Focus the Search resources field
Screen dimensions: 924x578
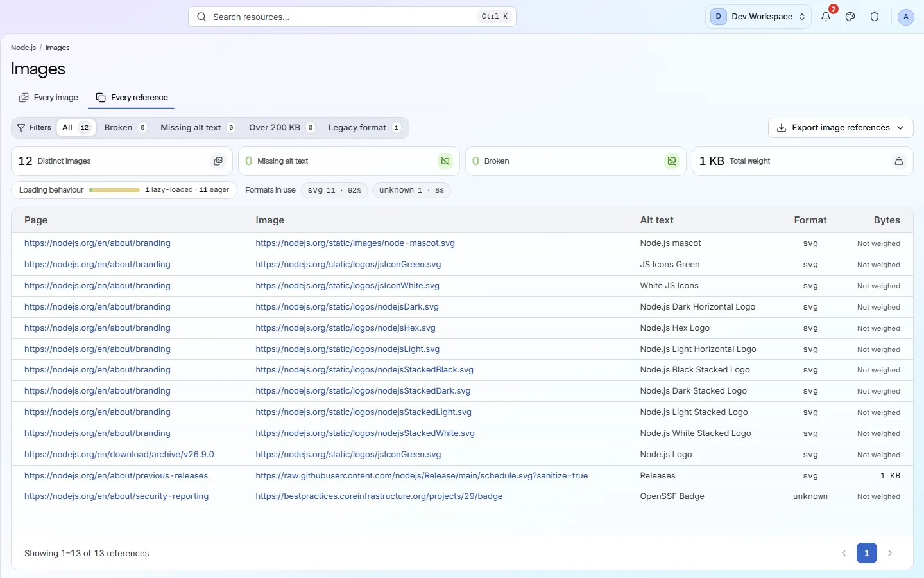352,17
